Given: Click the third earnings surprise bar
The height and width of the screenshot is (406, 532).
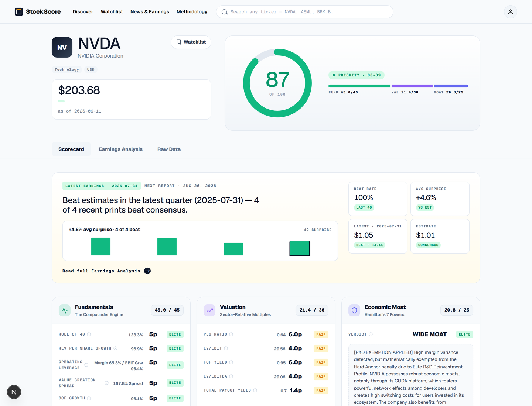Looking at the screenshot, I should pos(233,249).
